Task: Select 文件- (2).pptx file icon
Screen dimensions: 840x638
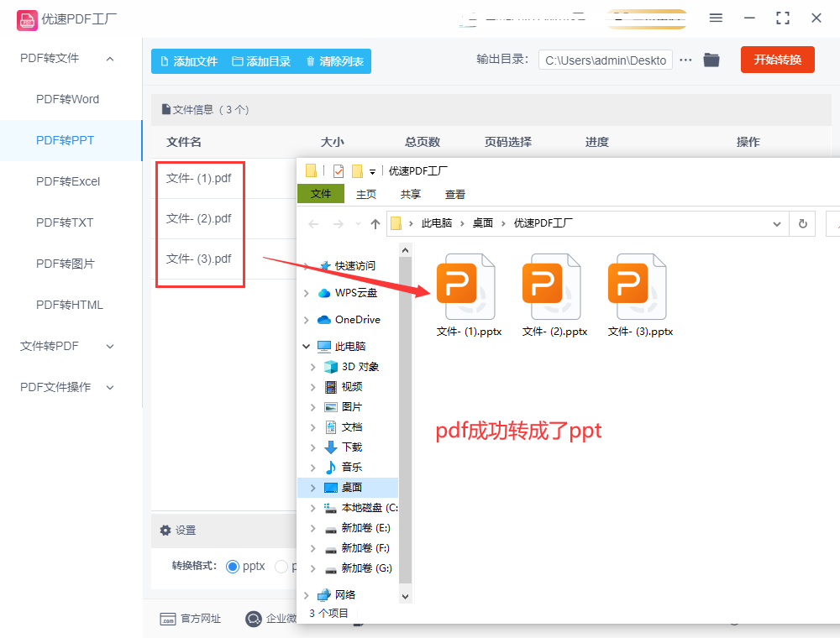Action: click(x=551, y=287)
